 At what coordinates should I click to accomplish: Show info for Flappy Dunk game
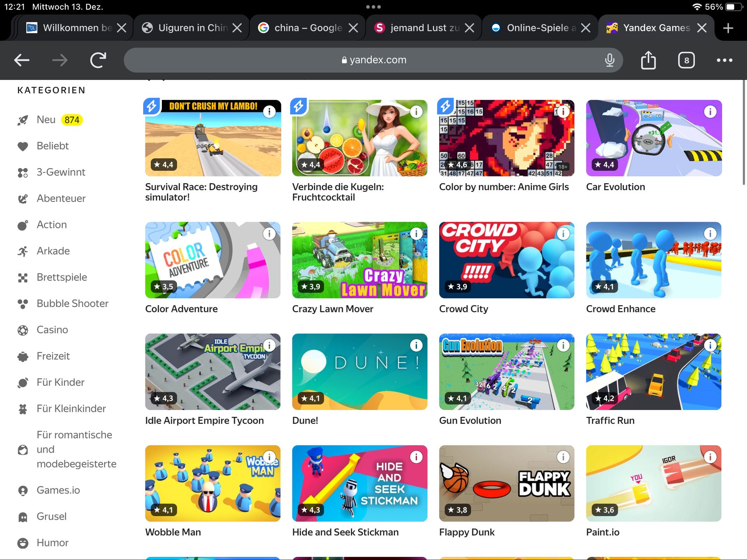(x=563, y=457)
